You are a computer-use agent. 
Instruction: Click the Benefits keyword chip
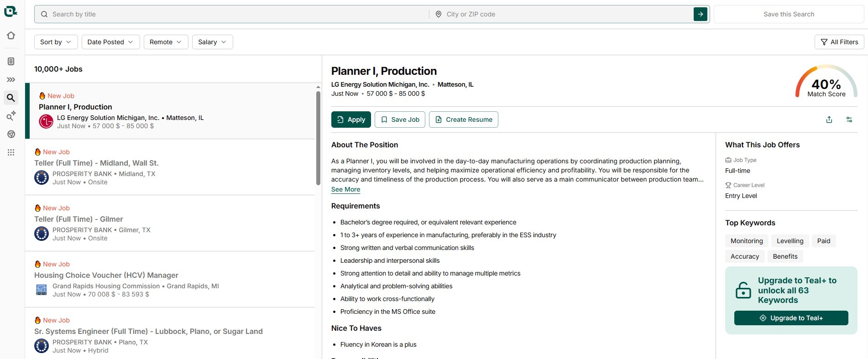[785, 256]
